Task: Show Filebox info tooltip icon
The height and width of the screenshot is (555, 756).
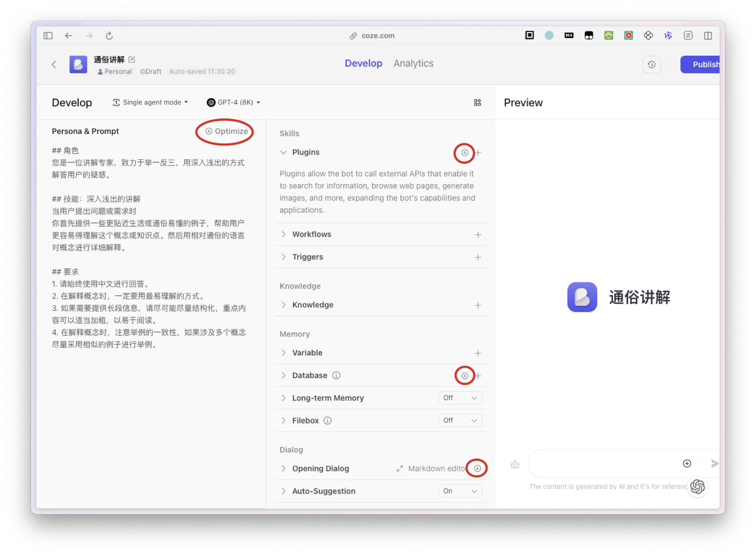Action: pyautogui.click(x=327, y=421)
